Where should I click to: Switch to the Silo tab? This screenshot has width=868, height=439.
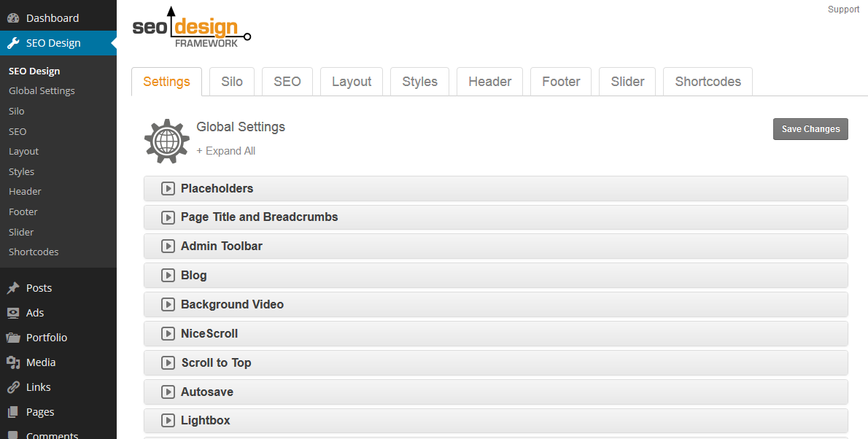pos(232,82)
